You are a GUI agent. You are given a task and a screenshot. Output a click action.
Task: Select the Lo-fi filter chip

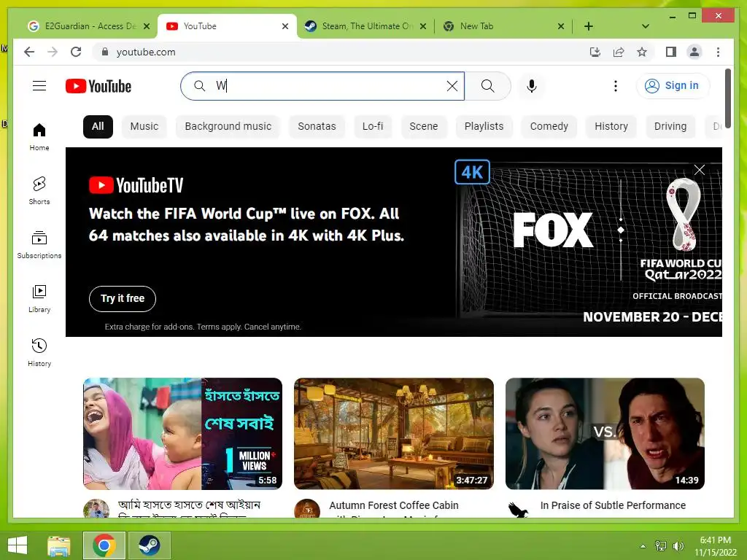(x=373, y=127)
